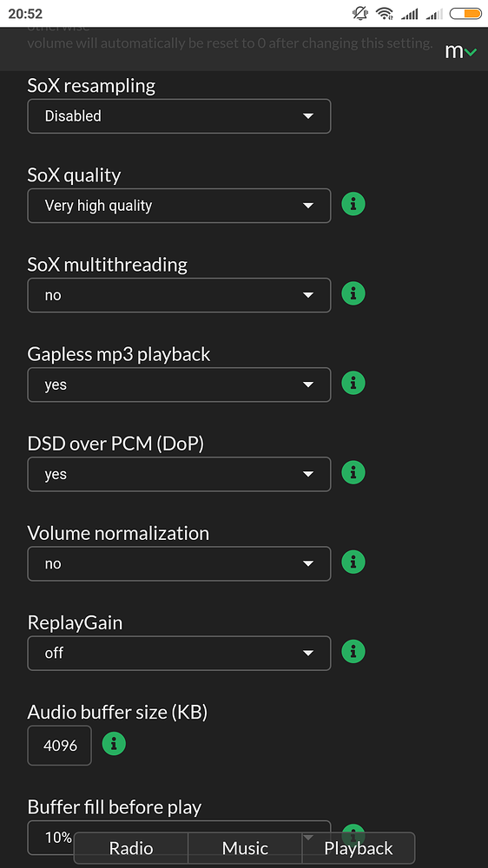Focus the Audio buffer size field
The height and width of the screenshot is (868, 488).
(x=59, y=745)
